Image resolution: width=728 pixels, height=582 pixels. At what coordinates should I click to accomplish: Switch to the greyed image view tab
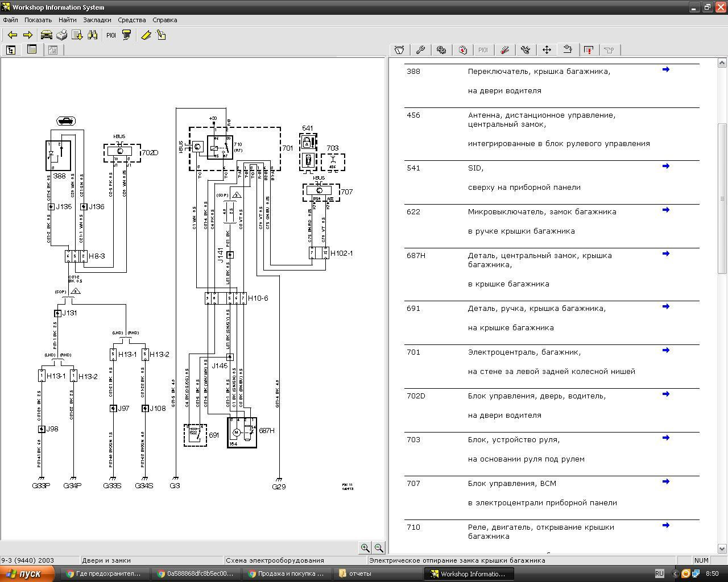(x=53, y=50)
